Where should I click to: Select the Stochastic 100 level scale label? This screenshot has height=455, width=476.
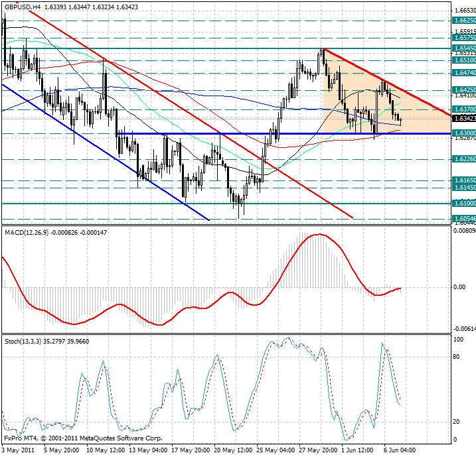[458, 340]
